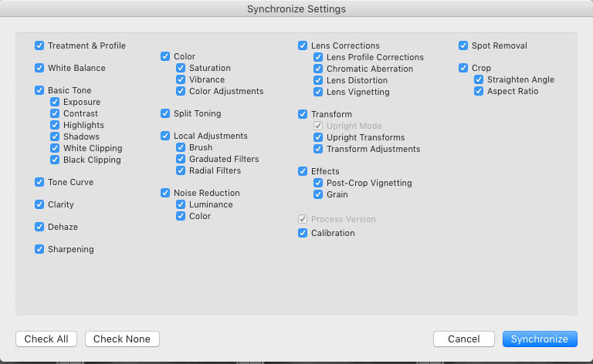Disable Post-Crop Vignetting checkbox
Image resolution: width=593 pixels, height=364 pixels.
[x=318, y=183]
